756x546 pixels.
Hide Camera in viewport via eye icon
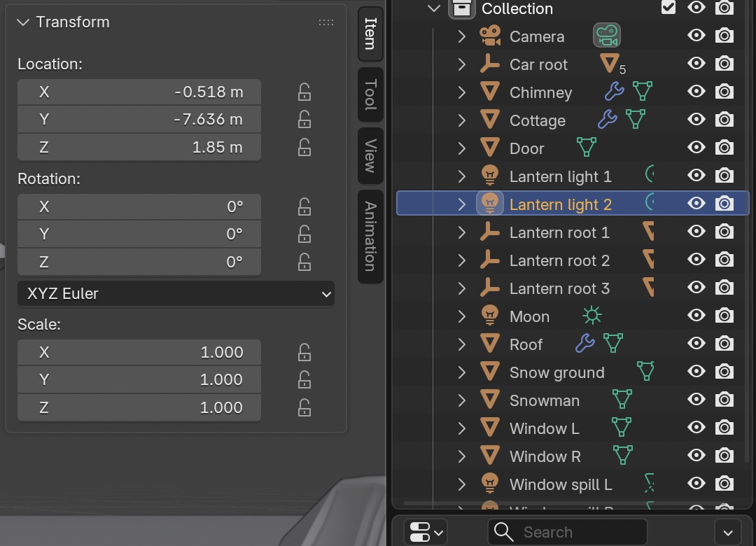[696, 35]
